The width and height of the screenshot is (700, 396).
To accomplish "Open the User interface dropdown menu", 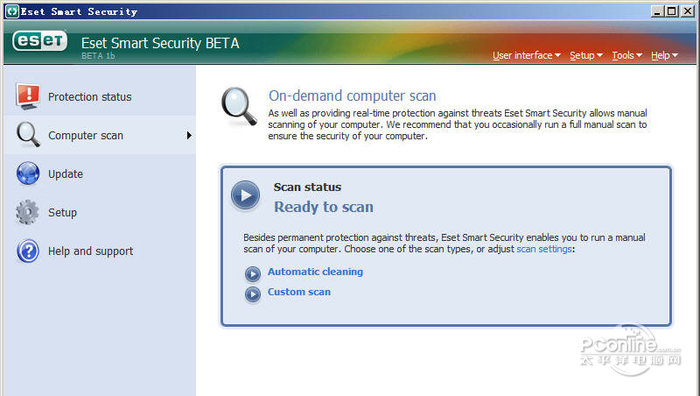I will [526, 55].
